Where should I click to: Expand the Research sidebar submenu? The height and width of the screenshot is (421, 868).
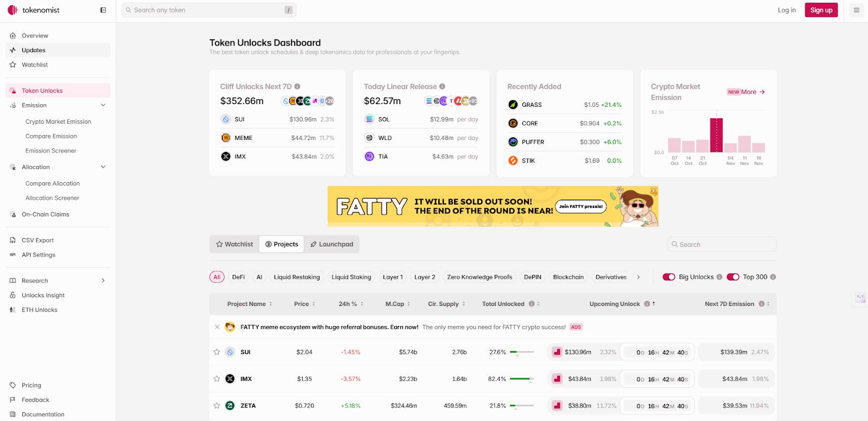tap(103, 280)
